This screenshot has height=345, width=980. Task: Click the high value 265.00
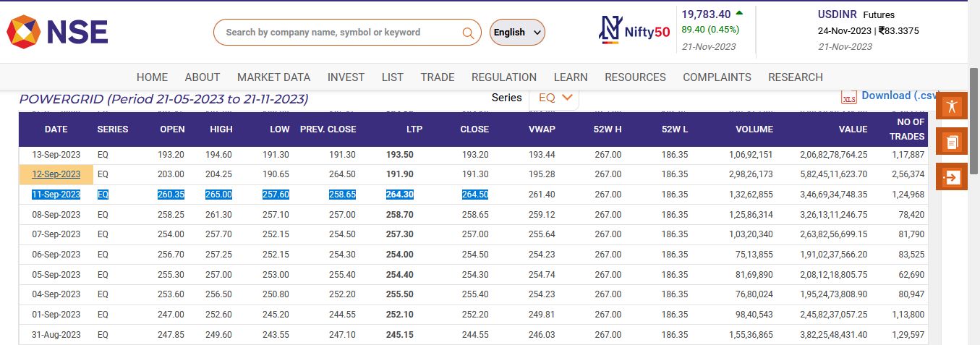pos(218,195)
